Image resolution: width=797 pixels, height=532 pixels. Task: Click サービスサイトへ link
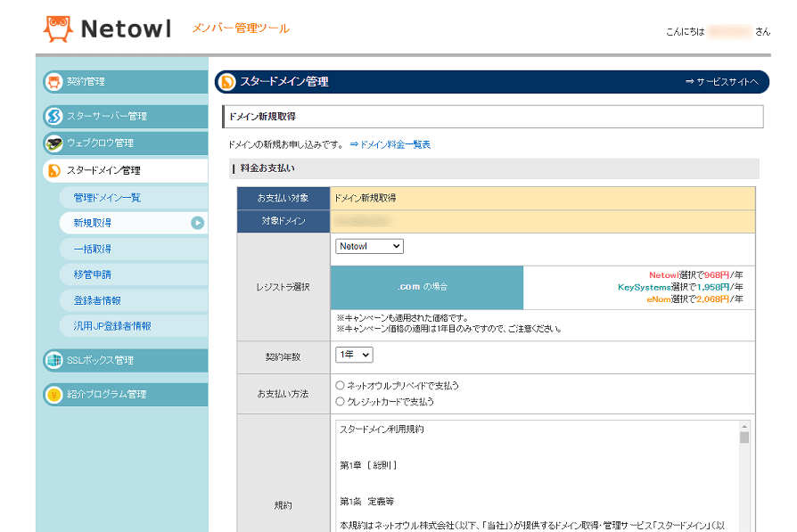pyautogui.click(x=721, y=82)
